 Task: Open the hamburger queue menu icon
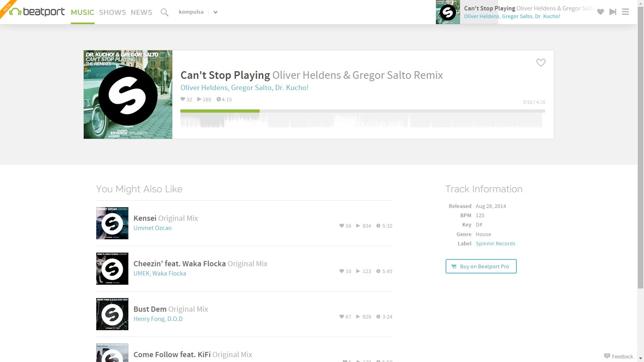tap(625, 12)
